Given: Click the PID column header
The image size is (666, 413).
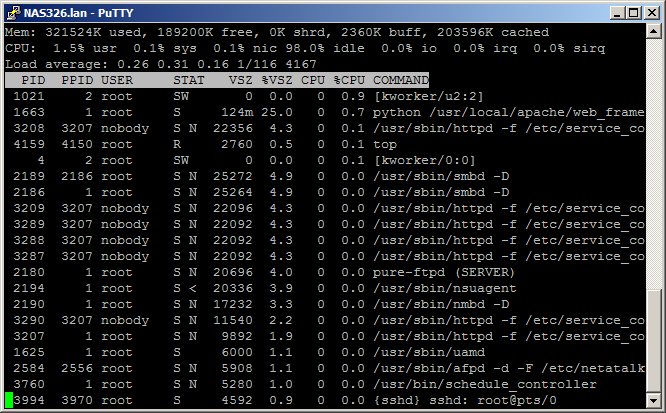Looking at the screenshot, I should (32, 80).
